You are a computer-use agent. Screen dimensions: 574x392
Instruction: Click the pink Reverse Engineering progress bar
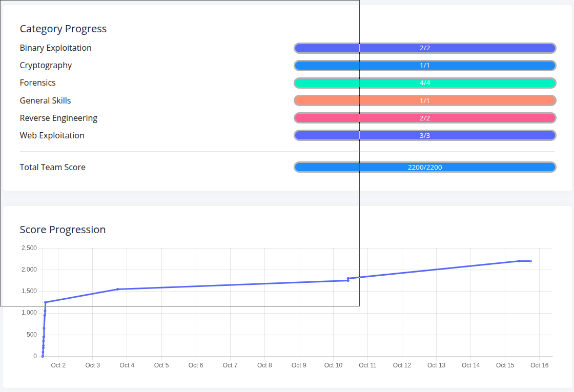pyautogui.click(x=425, y=118)
